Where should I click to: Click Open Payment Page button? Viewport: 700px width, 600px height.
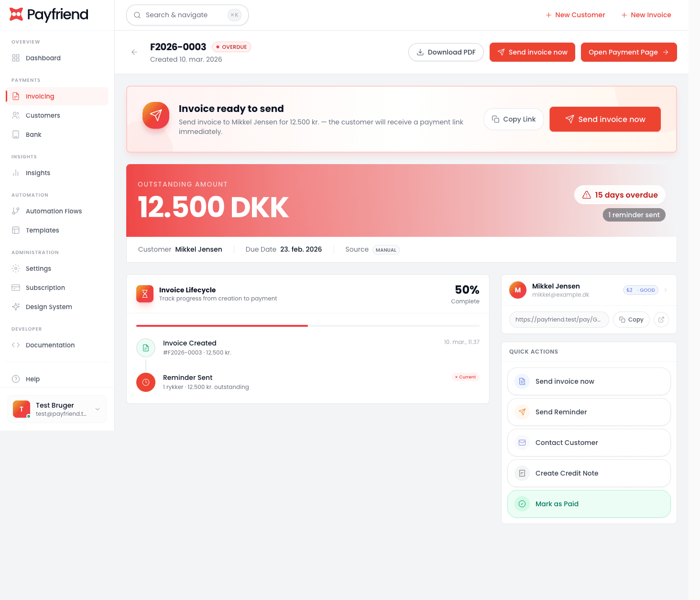tap(629, 52)
